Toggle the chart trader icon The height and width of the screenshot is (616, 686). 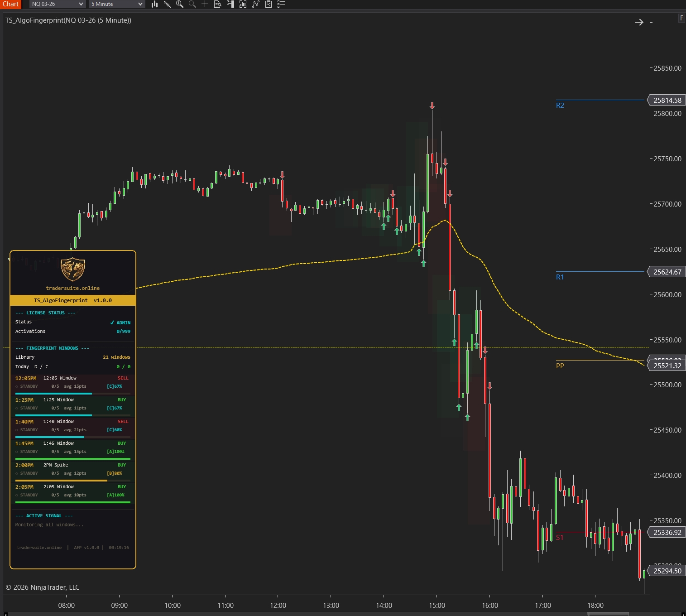(x=230, y=4)
